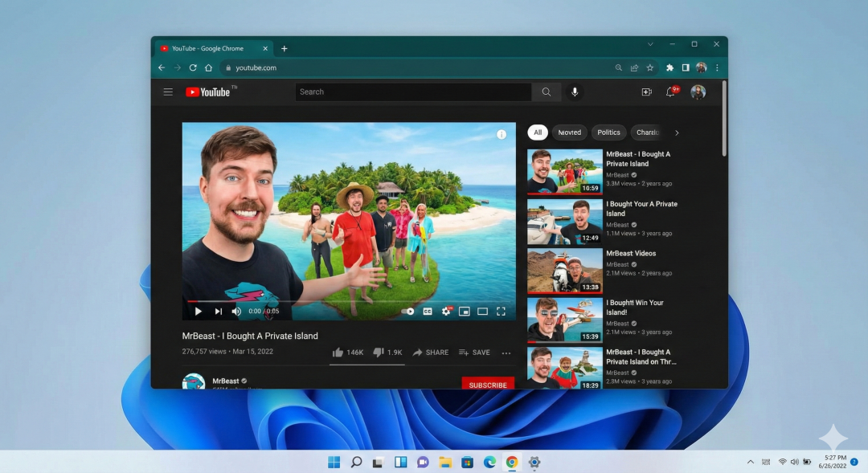The width and height of the screenshot is (868, 473).
Task: Open the YouTube hamburger guide menu
Action: [x=168, y=92]
